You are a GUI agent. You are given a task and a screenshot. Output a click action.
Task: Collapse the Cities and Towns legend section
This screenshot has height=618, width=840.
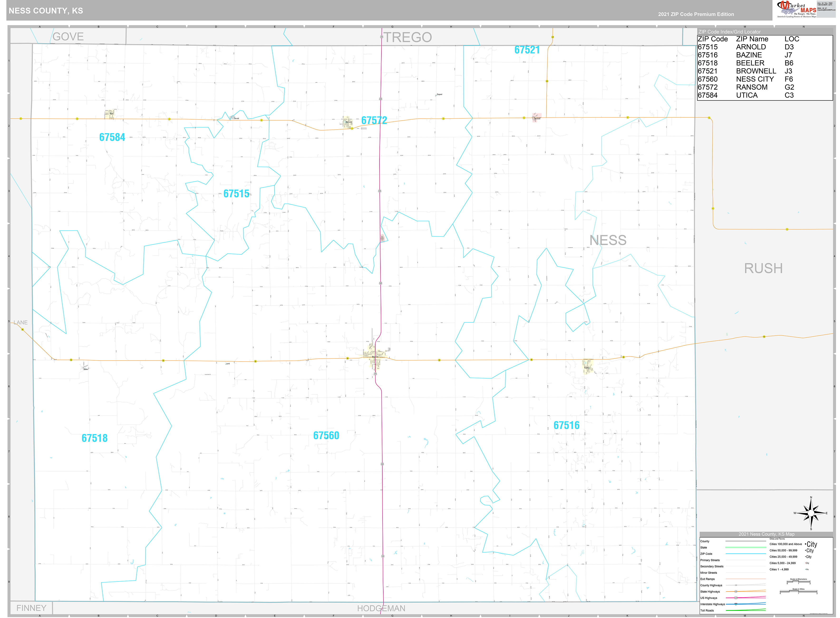point(777,539)
